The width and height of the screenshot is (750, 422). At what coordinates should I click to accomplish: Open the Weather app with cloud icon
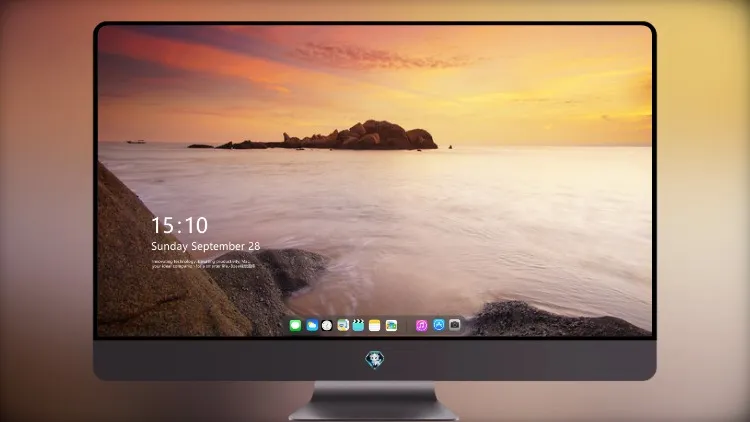coord(312,326)
